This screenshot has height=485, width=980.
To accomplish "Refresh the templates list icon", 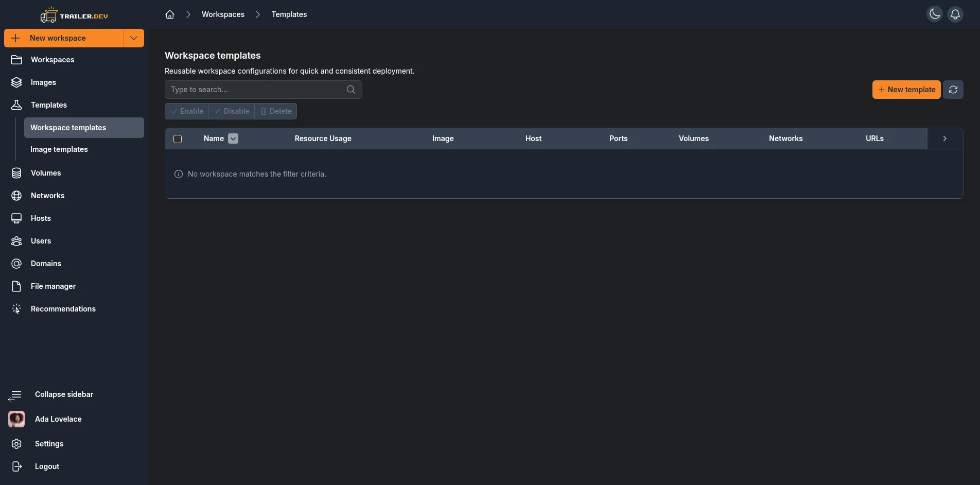I will pos(953,90).
